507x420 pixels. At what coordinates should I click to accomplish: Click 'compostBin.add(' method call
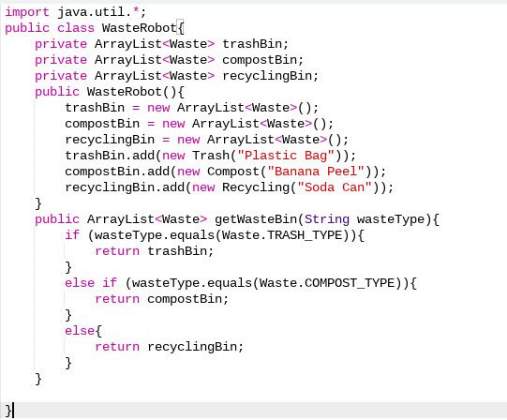point(121,172)
